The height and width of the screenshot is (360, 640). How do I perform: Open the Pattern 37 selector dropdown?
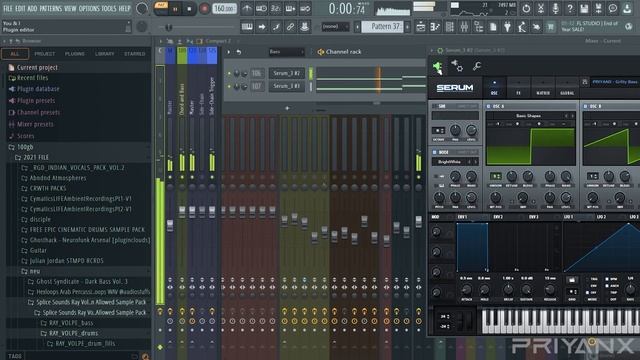tap(382, 27)
